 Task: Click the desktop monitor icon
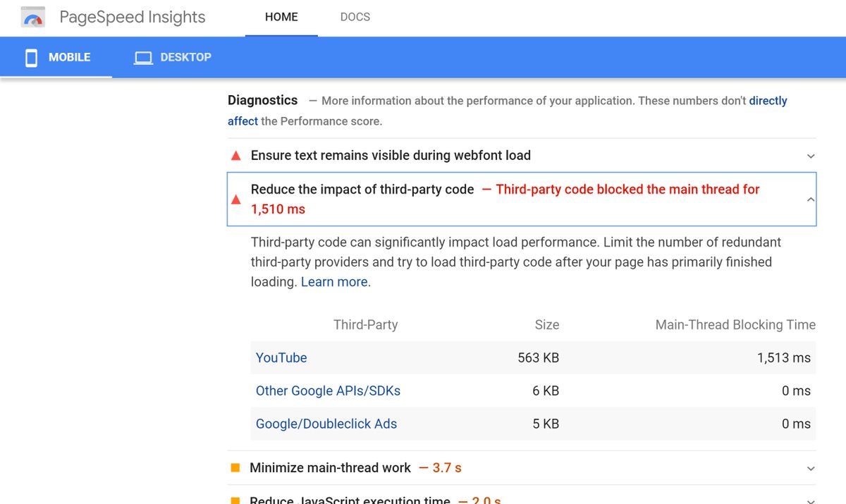click(143, 58)
